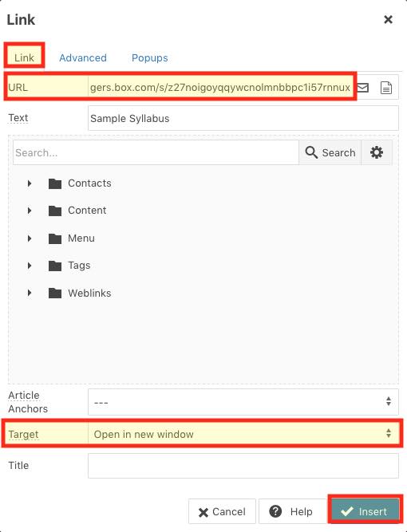Open Help for the link dialog
Image resolution: width=407 pixels, height=532 pixels.
coord(291,511)
